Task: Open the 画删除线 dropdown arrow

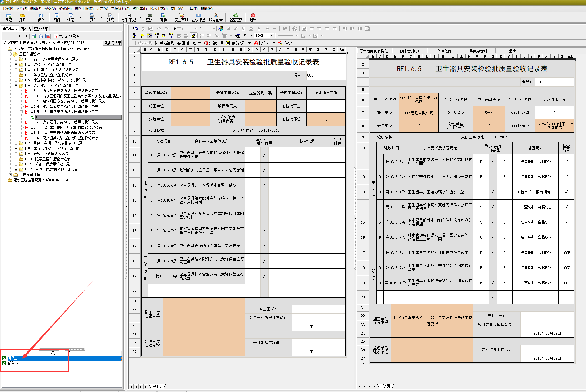Action: (x=200, y=43)
